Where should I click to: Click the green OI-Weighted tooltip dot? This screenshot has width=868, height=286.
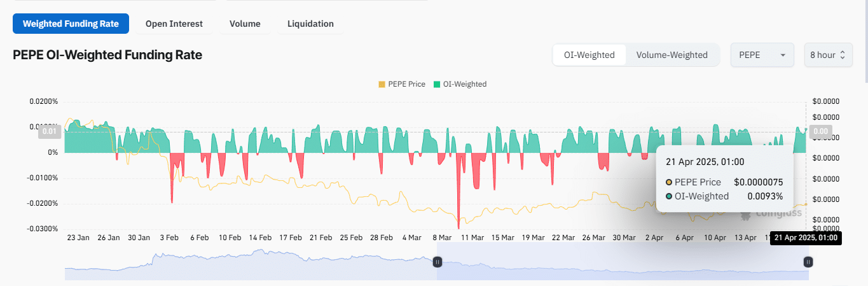(669, 196)
